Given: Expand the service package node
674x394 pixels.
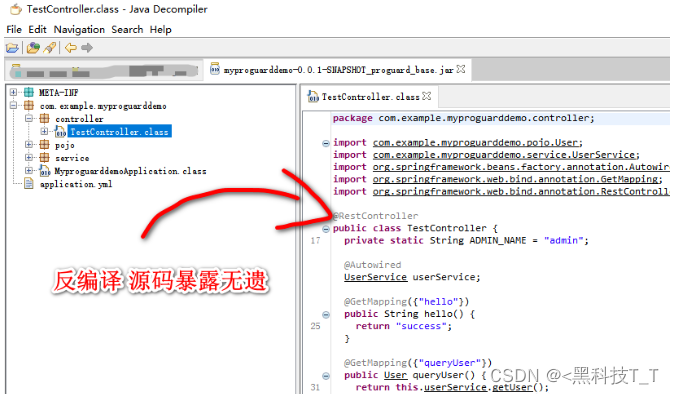Looking at the screenshot, I should (29, 157).
